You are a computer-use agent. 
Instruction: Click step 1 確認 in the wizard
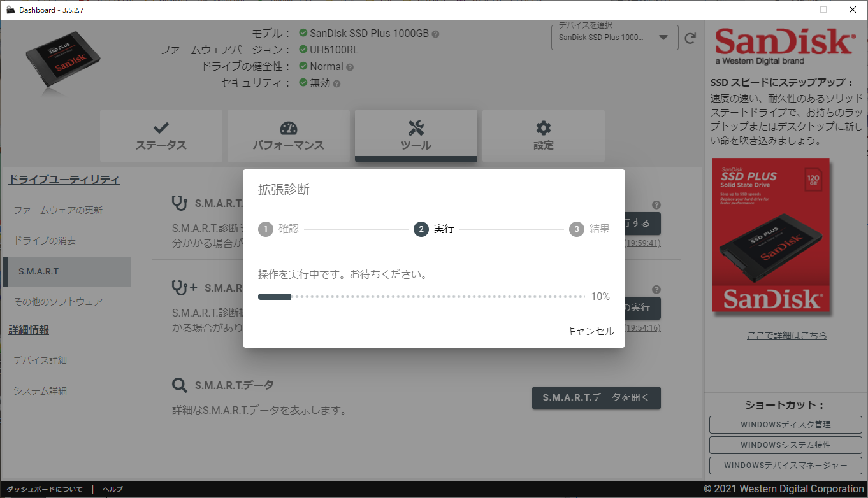(x=278, y=229)
